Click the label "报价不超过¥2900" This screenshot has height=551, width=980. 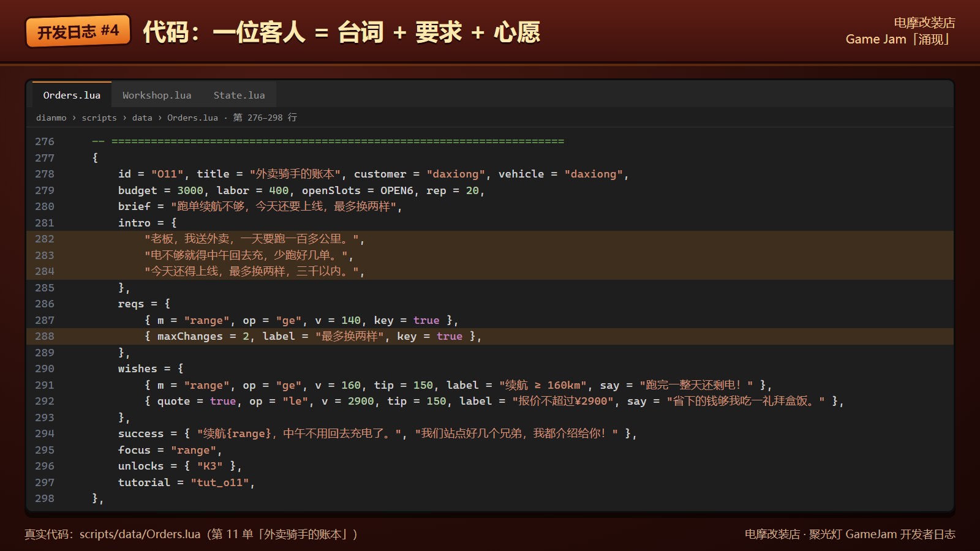pos(563,401)
